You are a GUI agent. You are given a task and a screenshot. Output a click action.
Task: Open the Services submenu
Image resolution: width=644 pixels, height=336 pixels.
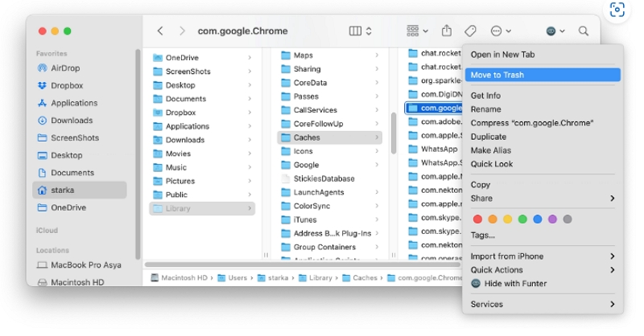point(542,305)
